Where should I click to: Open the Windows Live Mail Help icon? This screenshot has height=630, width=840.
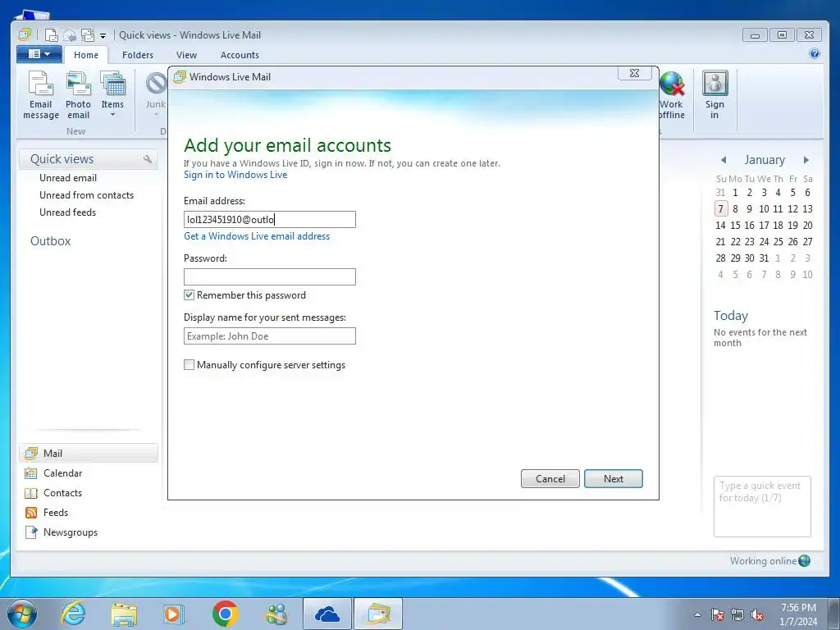tap(815, 53)
